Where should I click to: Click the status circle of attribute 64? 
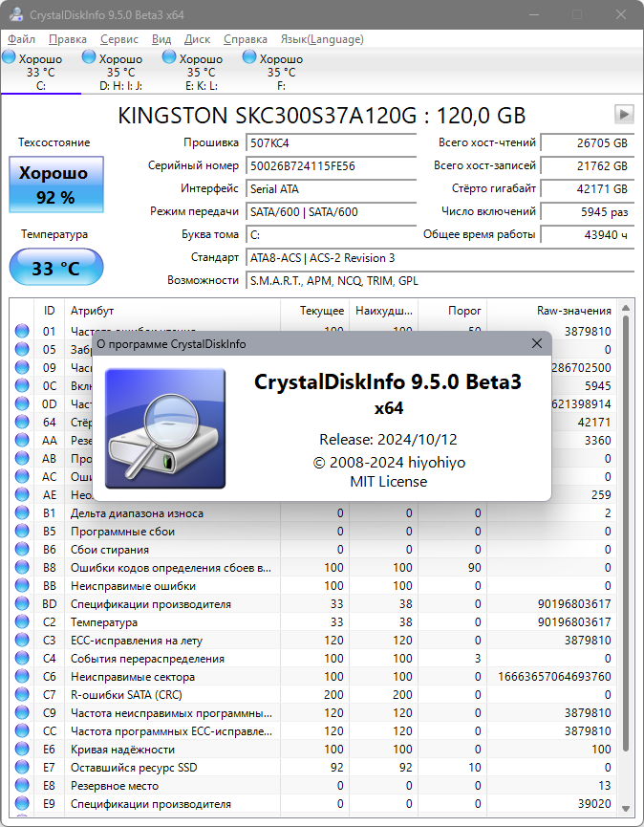click(x=22, y=422)
